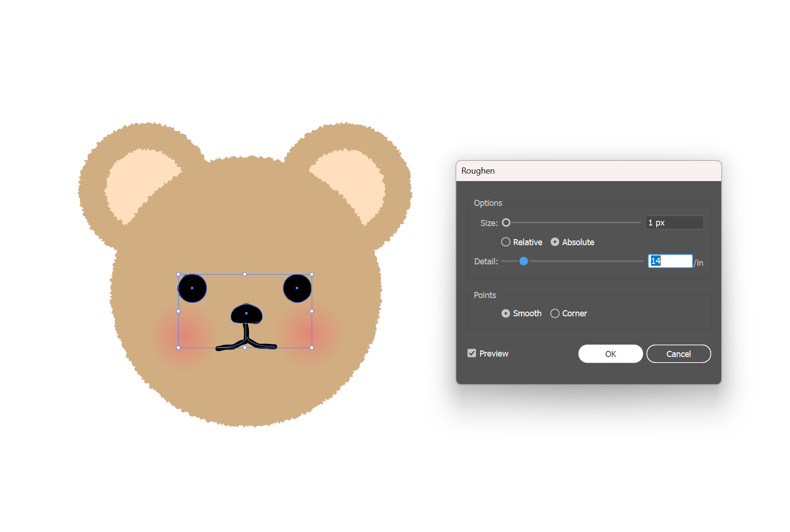This screenshot has height=532, width=790.
Task: Click the right pink cheek blush
Action: coord(309,333)
